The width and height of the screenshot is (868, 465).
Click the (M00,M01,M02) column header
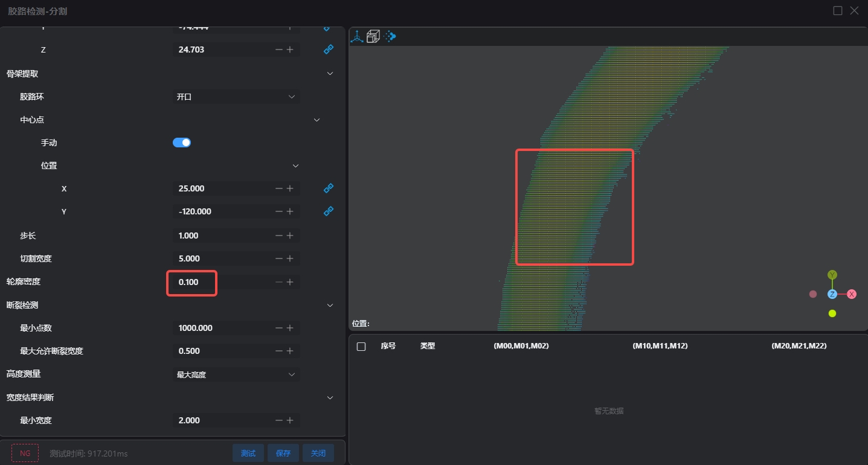click(x=521, y=346)
